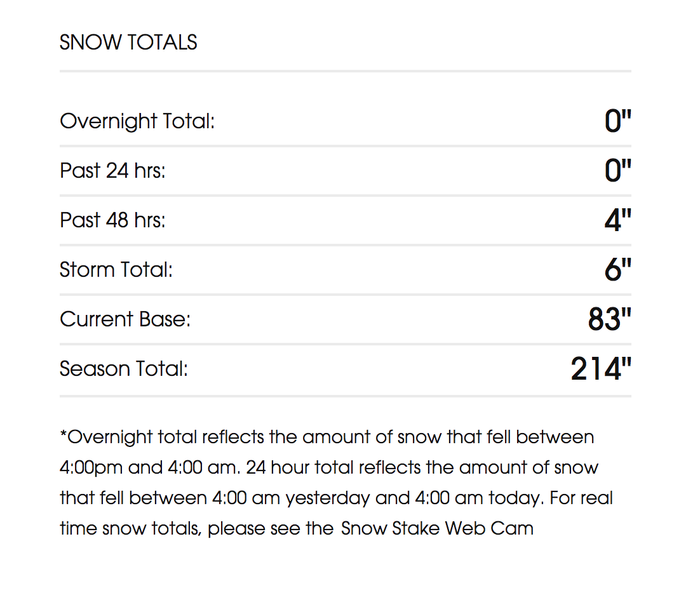Open the Snow Stake Web Cam link

437,528
